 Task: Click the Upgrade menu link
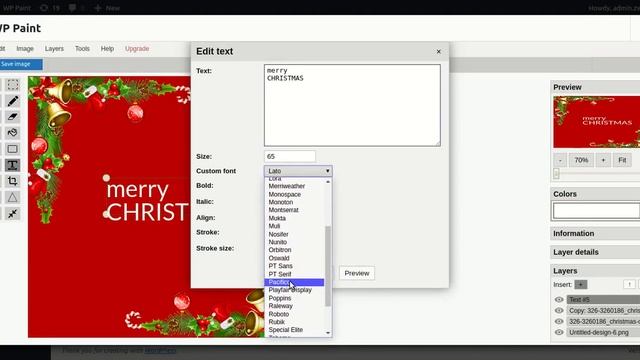tap(137, 49)
